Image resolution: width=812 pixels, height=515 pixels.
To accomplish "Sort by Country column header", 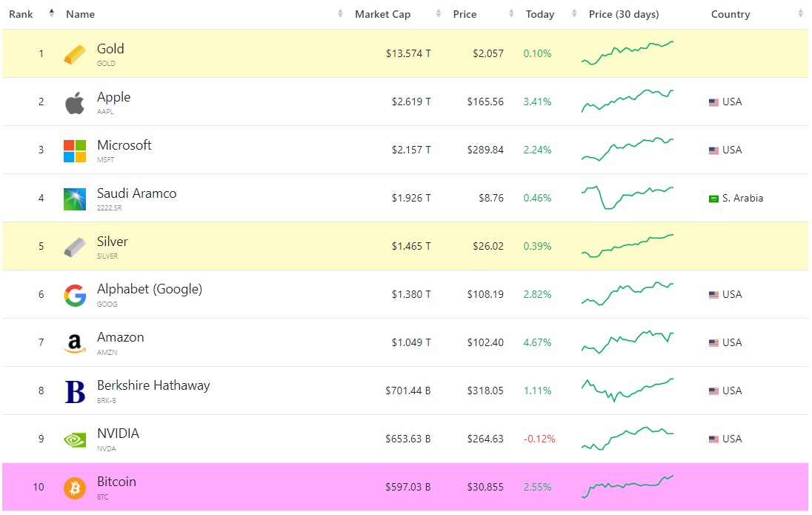I will tap(731, 14).
